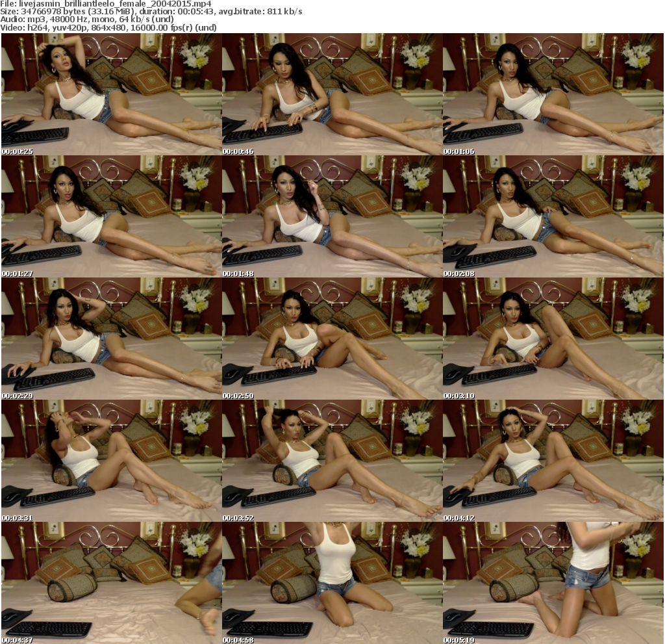The image size is (665, 644).
Task: Select the frame stamped 00:01:06
Action: (553, 94)
